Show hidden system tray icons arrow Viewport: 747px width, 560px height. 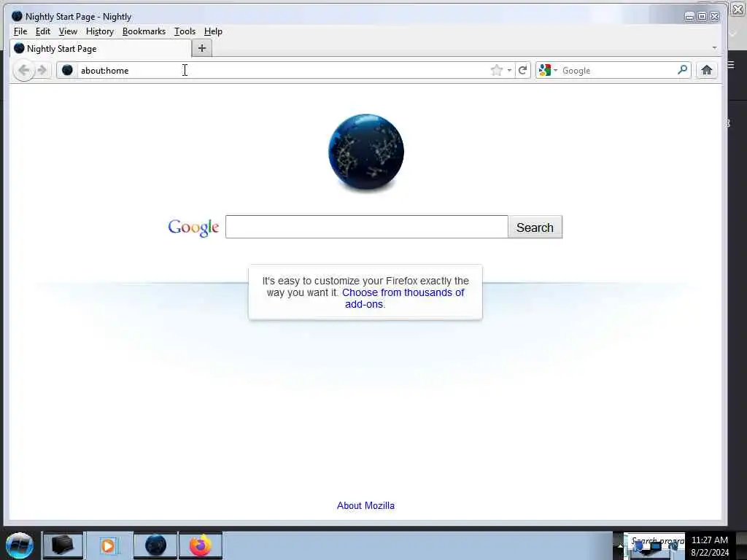pos(620,545)
